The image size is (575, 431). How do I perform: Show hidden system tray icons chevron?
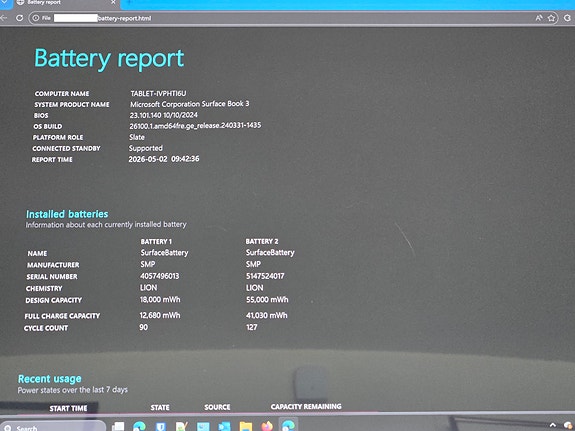point(553,425)
